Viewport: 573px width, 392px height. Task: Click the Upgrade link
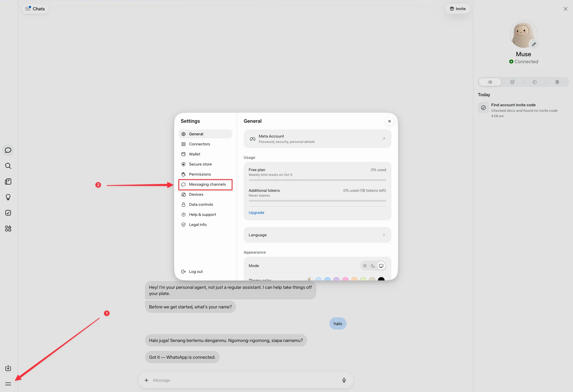256,212
